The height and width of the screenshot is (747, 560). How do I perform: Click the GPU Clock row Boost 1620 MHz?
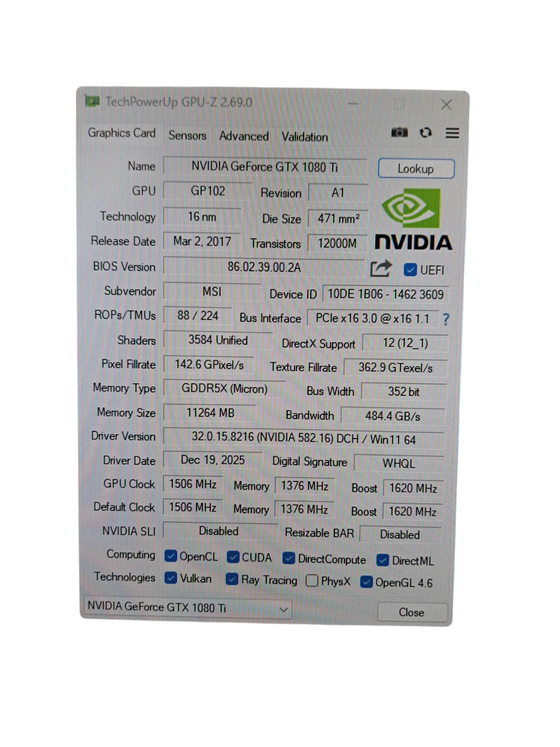[x=413, y=488]
